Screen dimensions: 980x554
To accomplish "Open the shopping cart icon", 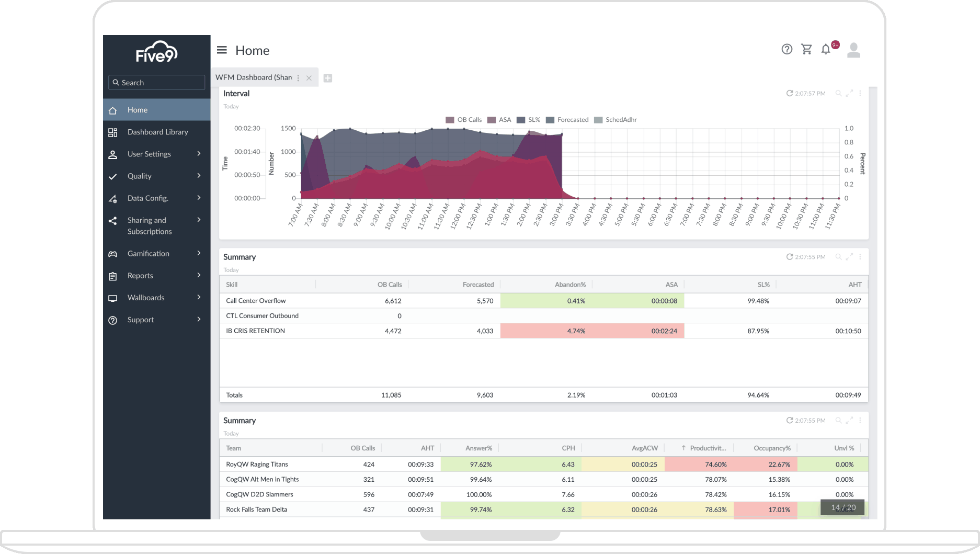I will click(806, 49).
